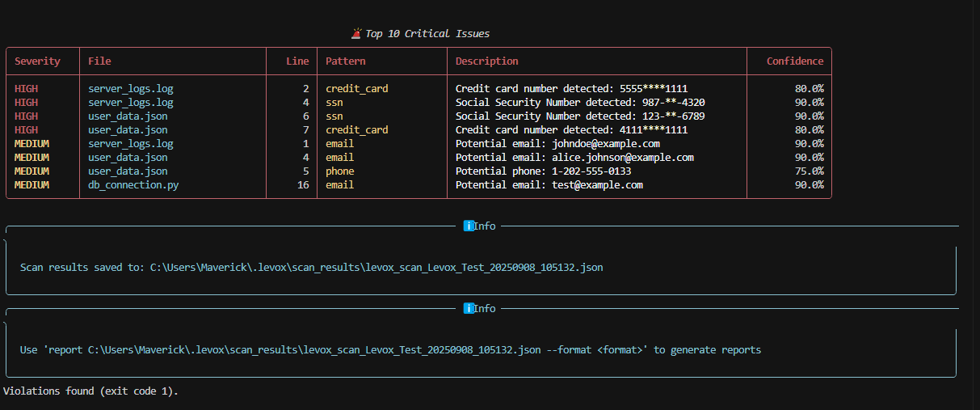980x410 pixels.
Task: Click line number 16 in the db_connection.py row
Action: click(304, 185)
